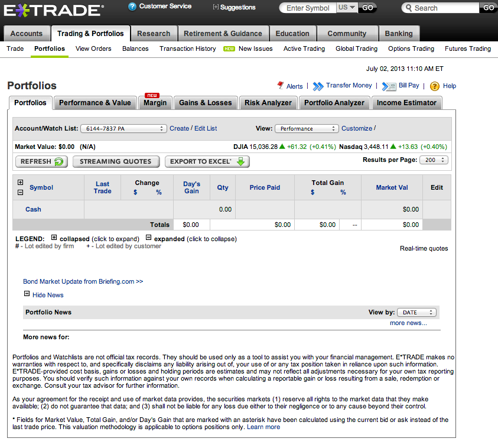This screenshot has height=448, width=498.
Task: Click the Alerts flag icon
Action: (280, 85)
